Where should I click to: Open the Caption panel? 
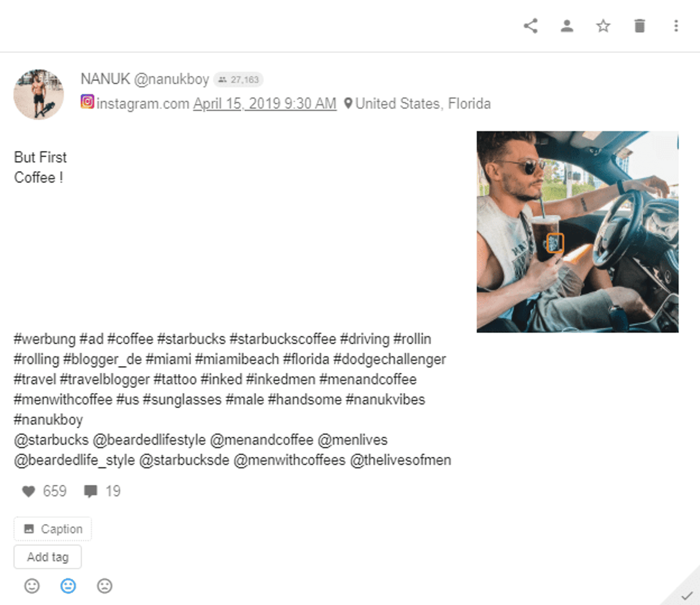tap(52, 528)
